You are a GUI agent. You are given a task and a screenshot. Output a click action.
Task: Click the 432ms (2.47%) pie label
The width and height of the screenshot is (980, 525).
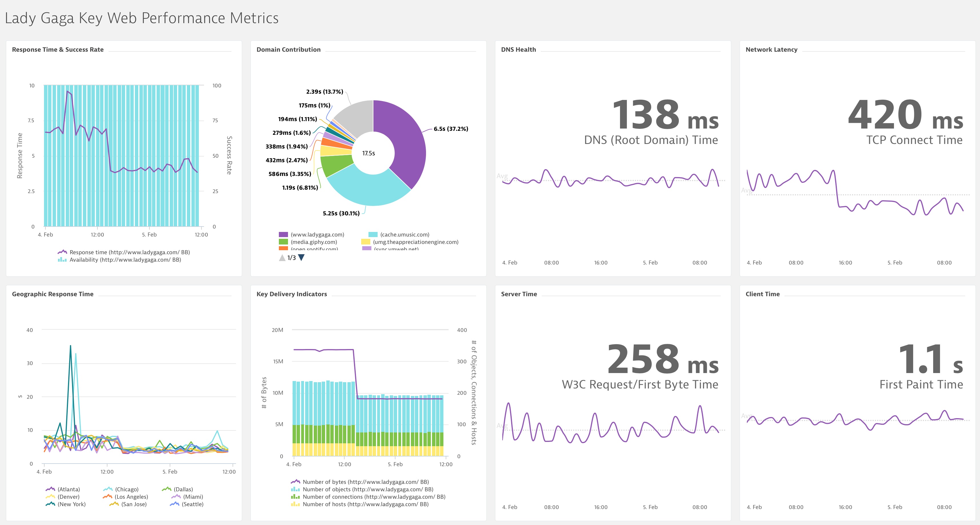pyautogui.click(x=287, y=160)
